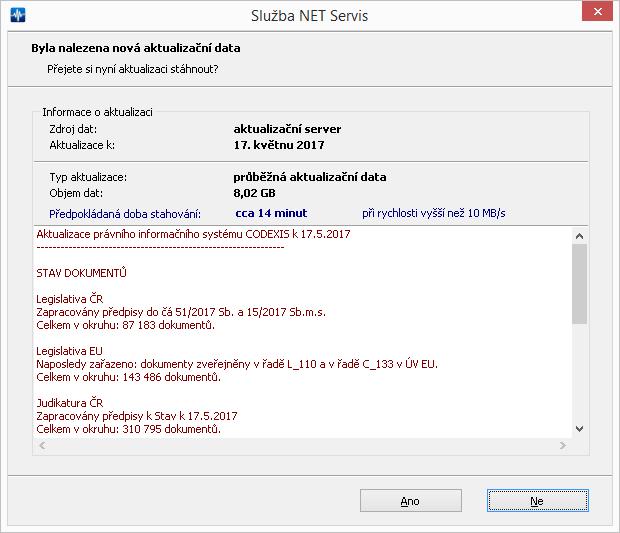
Task: Click the Ano button to download
Action: 410,501
